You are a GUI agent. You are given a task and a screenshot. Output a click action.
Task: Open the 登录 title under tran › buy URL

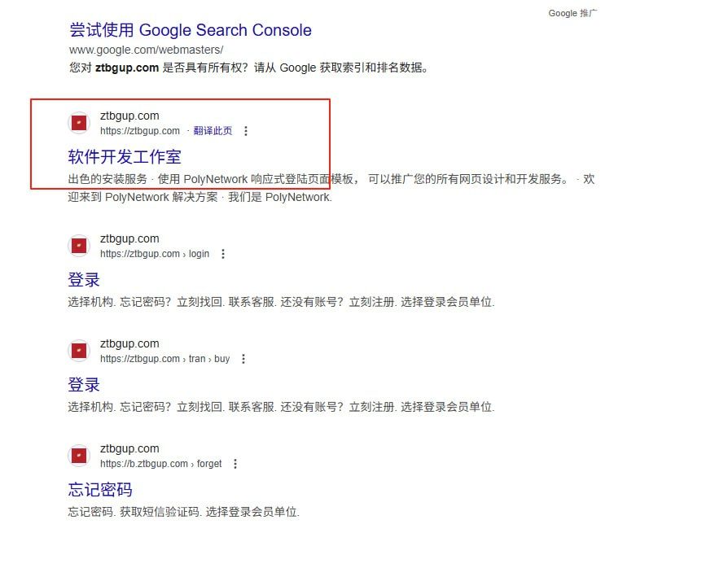[84, 385]
